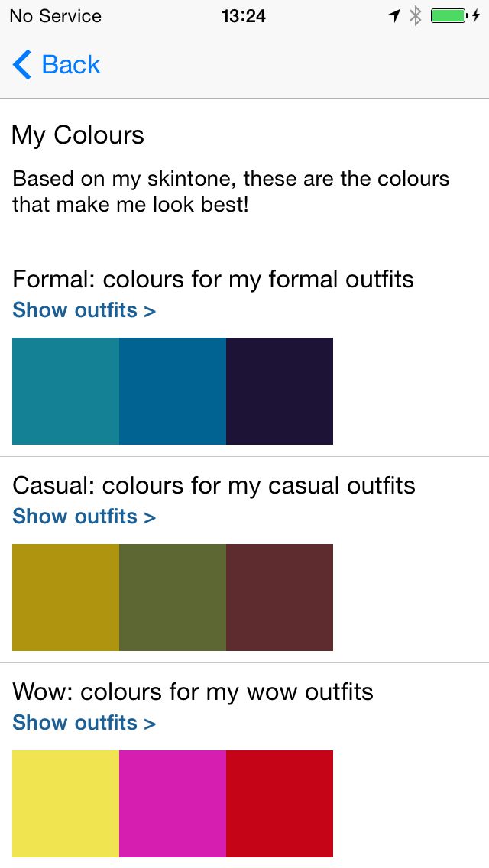Tap the Back chevron icon
This screenshot has height=868, width=489.
[21, 65]
